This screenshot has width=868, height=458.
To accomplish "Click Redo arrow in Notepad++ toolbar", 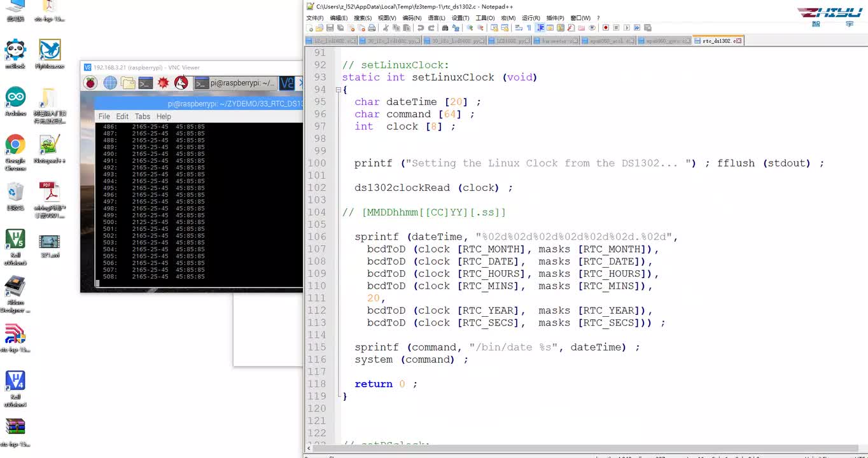I will (x=431, y=28).
